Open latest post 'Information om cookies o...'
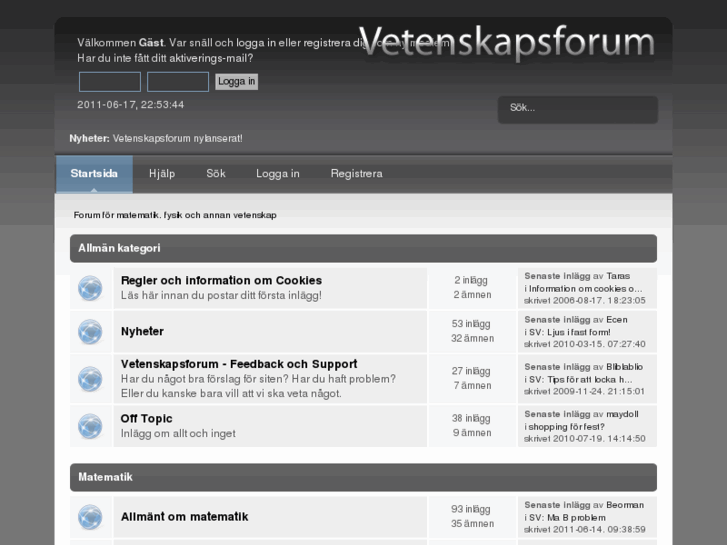This screenshot has width=727, height=545. tap(586, 289)
